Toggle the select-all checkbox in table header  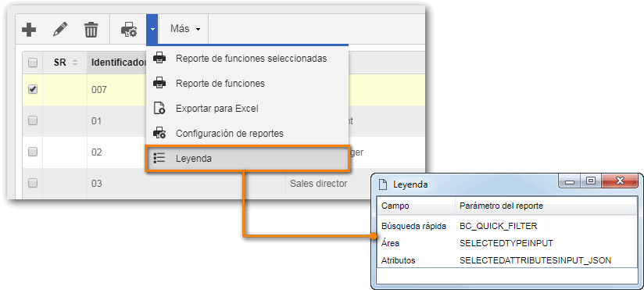click(x=33, y=63)
